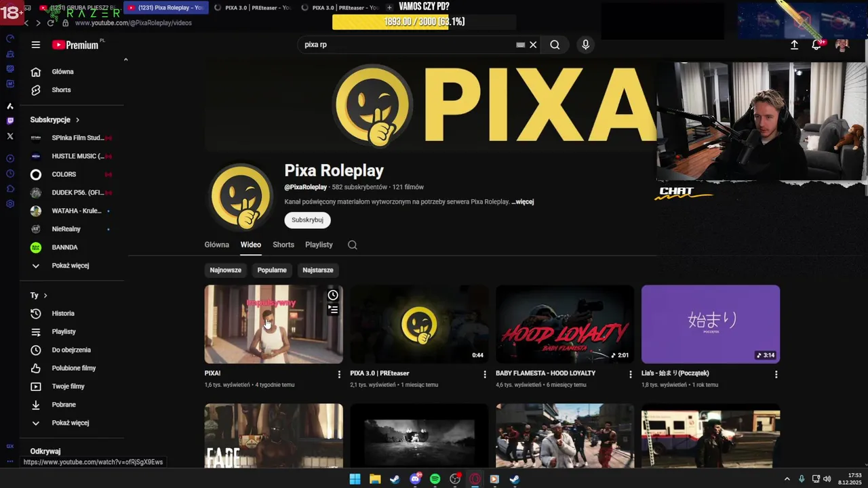Start voice search with microphone icon

[x=586, y=45]
